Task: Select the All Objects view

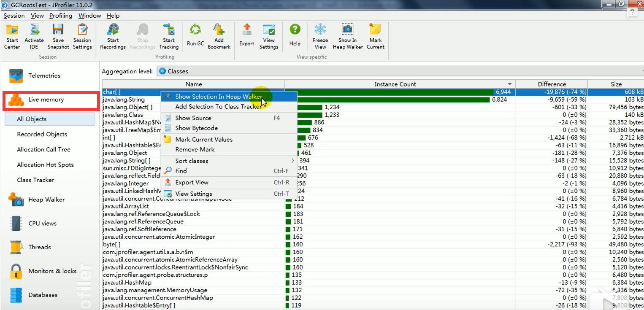Action: point(50,119)
